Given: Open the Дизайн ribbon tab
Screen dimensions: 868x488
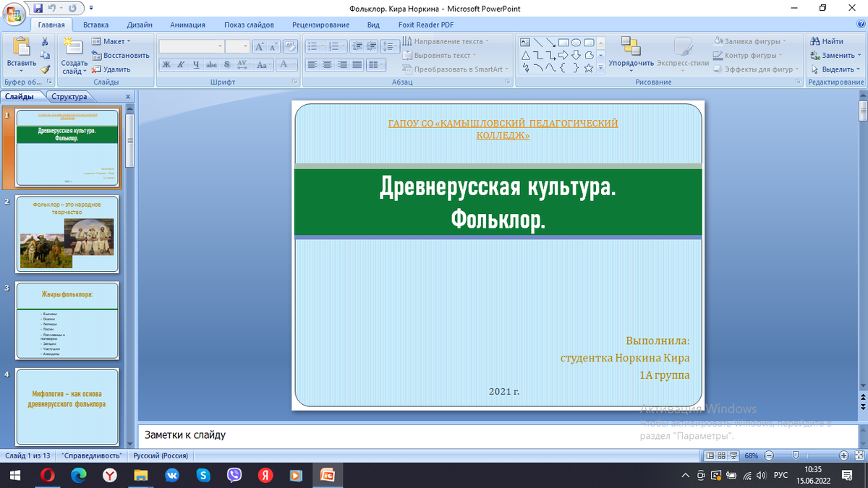Looking at the screenshot, I should [139, 25].
